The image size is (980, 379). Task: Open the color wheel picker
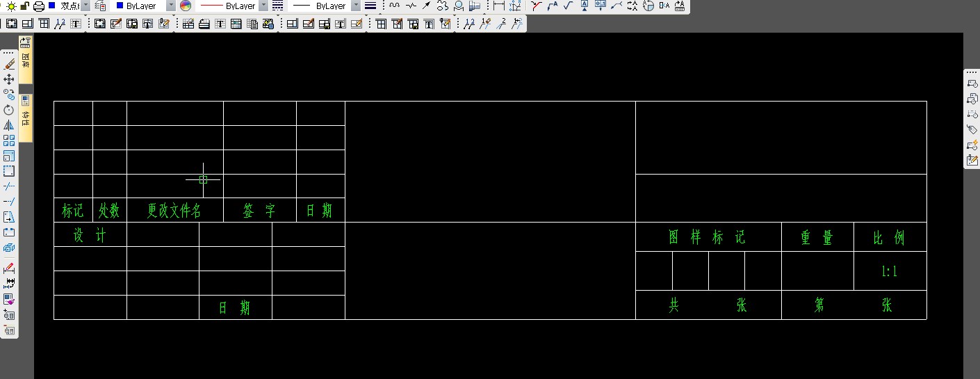pos(186,6)
